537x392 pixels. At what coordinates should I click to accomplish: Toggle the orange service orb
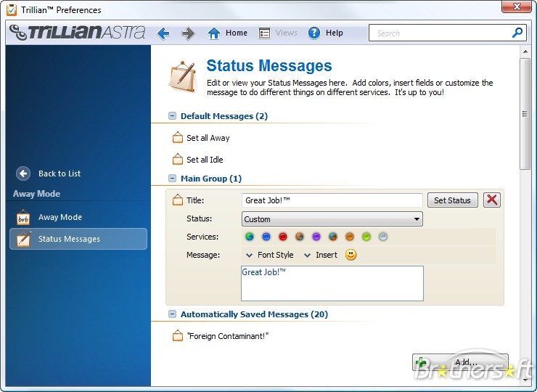click(x=350, y=237)
